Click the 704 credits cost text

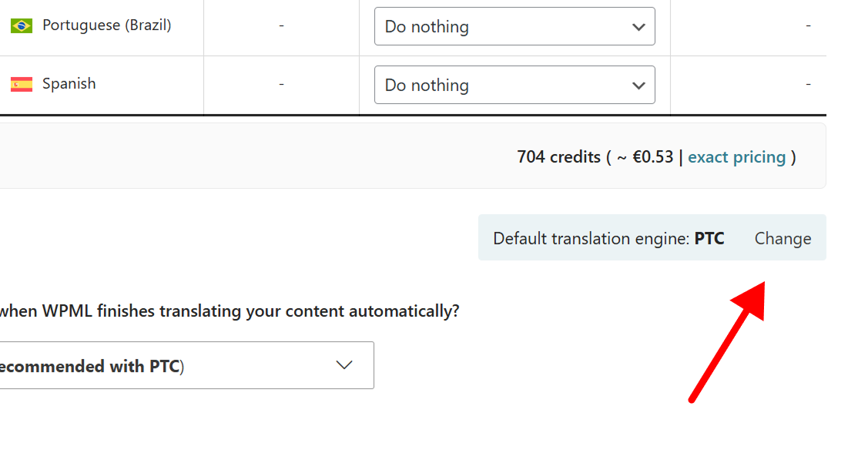[558, 157]
